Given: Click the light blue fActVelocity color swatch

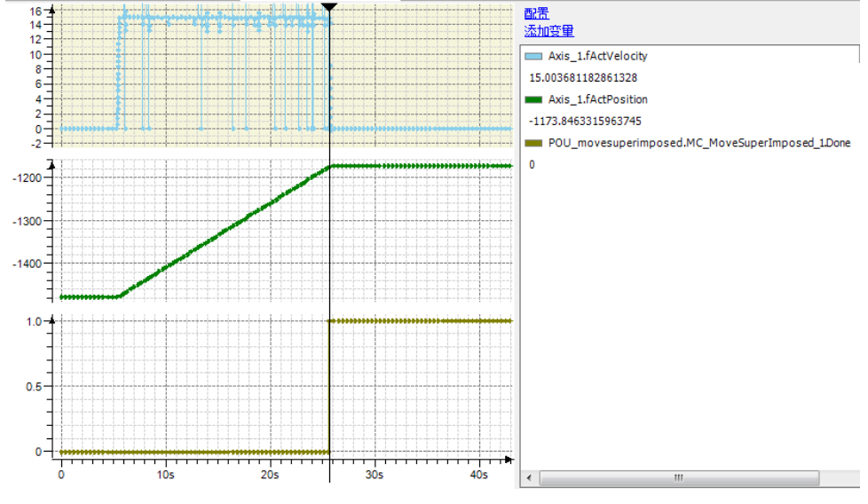Looking at the screenshot, I should (x=533, y=56).
